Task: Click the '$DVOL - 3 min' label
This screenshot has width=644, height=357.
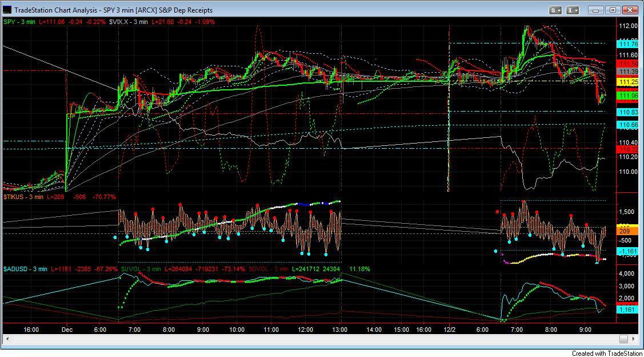Action: point(268,268)
